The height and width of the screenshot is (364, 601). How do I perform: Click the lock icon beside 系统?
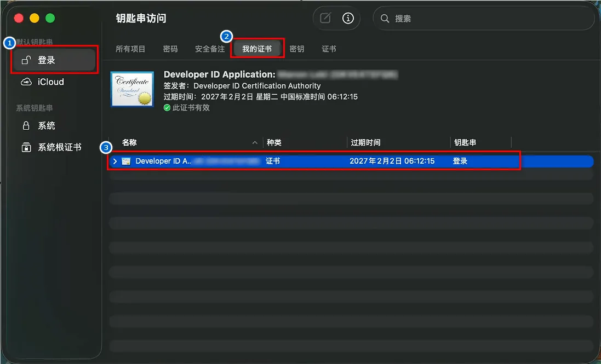pos(26,125)
